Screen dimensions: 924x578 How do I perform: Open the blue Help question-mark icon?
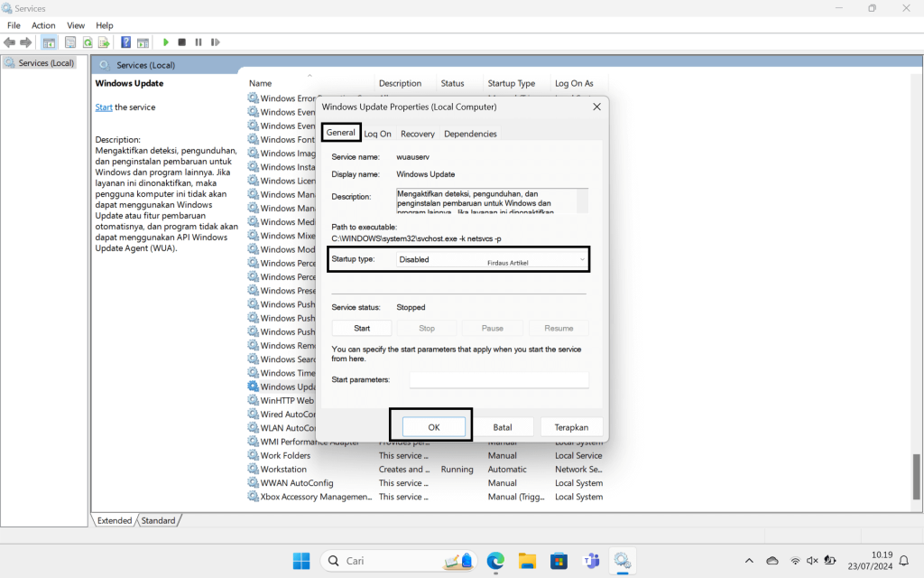(125, 42)
